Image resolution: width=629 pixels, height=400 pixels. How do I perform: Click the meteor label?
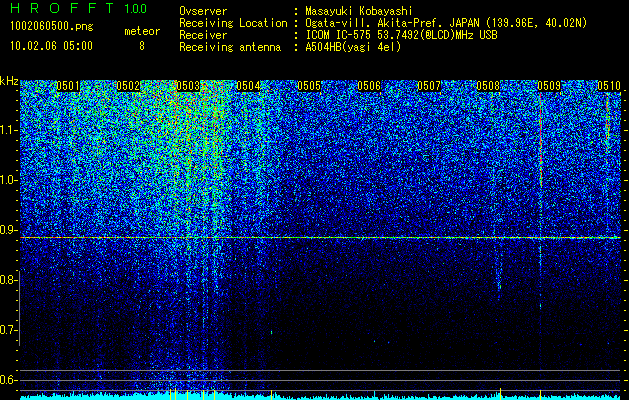pos(142,31)
